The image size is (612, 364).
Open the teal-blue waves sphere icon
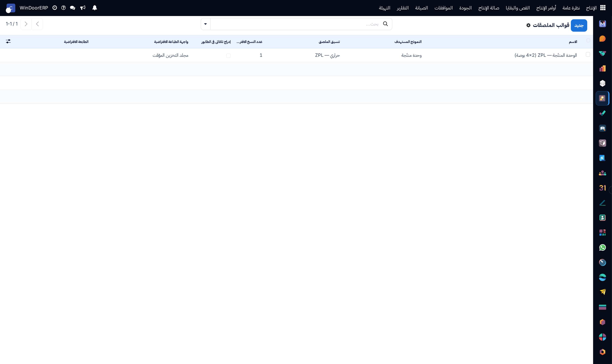pos(602,277)
